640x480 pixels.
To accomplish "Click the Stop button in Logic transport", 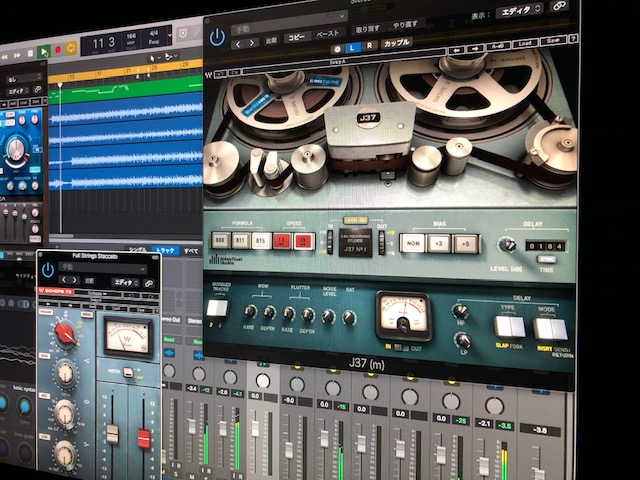I will coord(30,53).
